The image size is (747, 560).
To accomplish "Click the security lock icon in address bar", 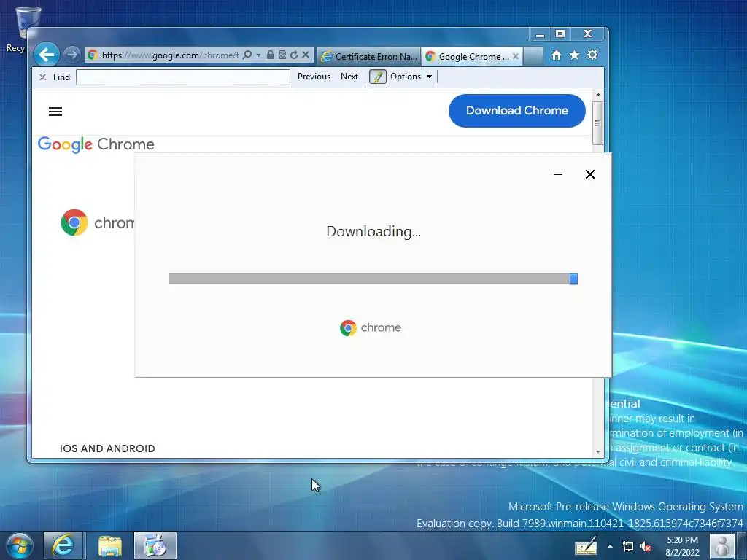I will (270, 55).
